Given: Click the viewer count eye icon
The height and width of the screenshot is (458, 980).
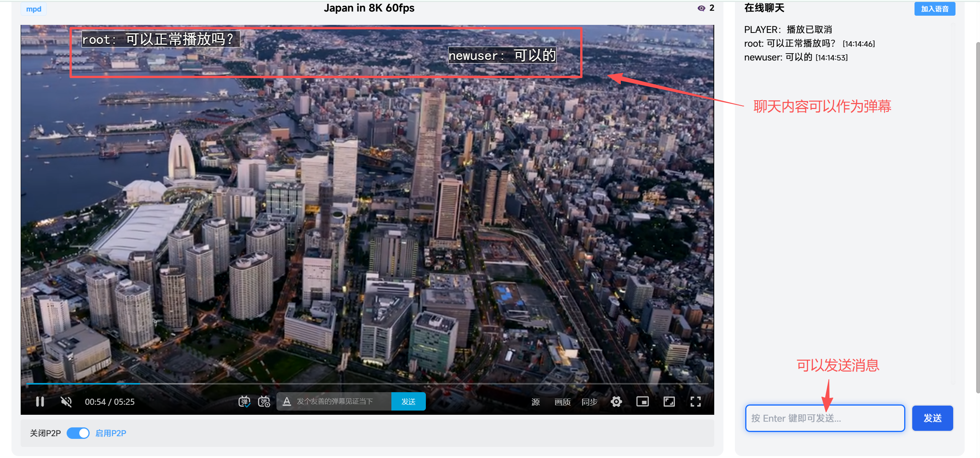Looking at the screenshot, I should pyautogui.click(x=701, y=8).
